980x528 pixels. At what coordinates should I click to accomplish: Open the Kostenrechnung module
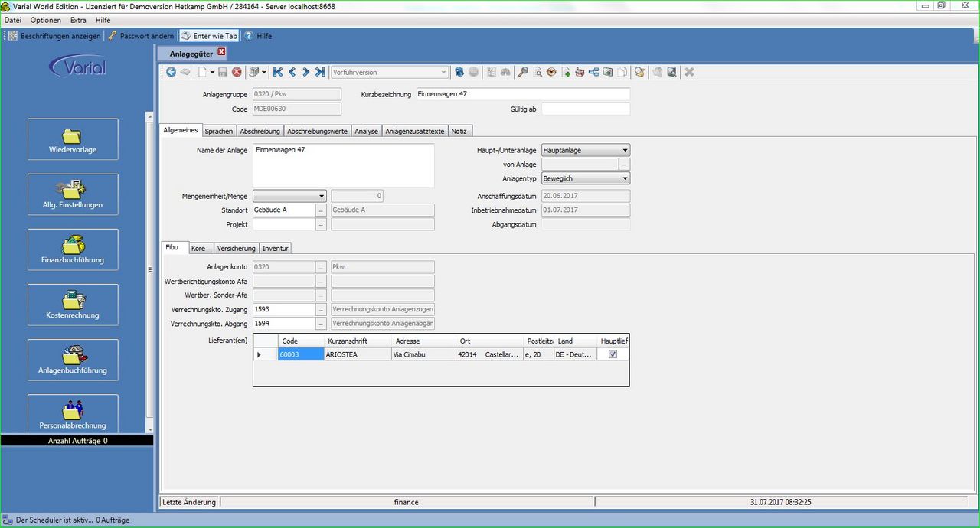tap(73, 305)
